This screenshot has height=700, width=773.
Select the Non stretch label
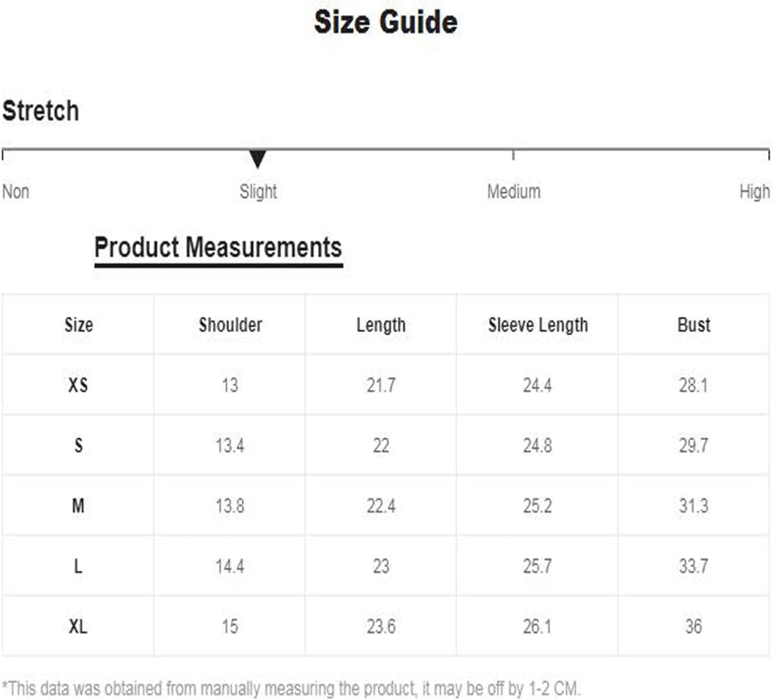pos(16,191)
